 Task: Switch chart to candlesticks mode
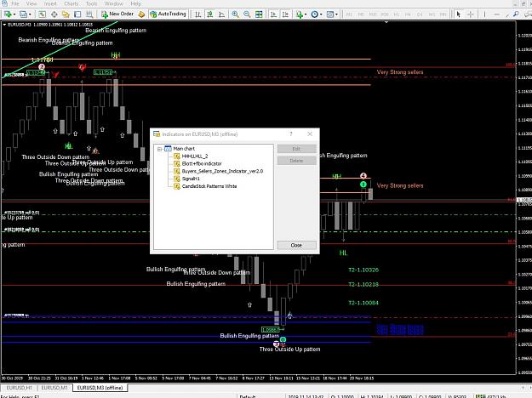click(x=210, y=14)
